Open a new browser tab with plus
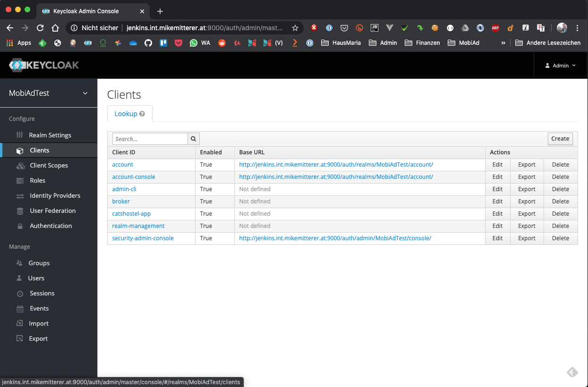The height and width of the screenshot is (387, 588). tap(160, 11)
